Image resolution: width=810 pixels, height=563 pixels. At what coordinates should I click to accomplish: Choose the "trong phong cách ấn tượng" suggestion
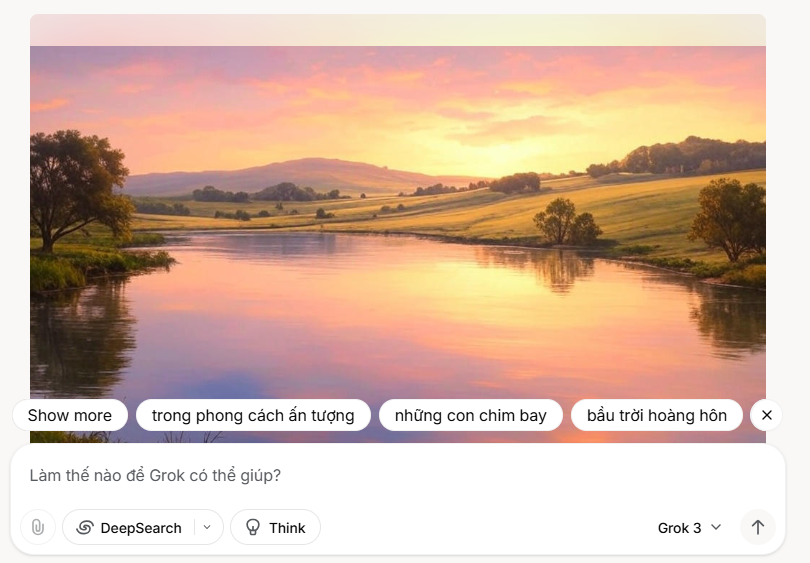pos(253,415)
